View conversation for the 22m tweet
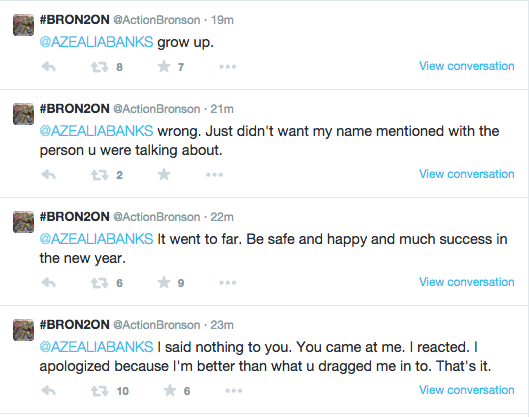This screenshot has width=529, height=417. click(467, 282)
